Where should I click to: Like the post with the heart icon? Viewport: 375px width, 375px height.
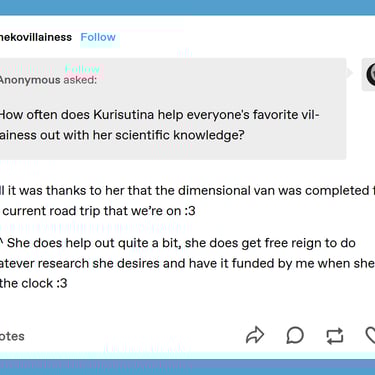coord(370,335)
